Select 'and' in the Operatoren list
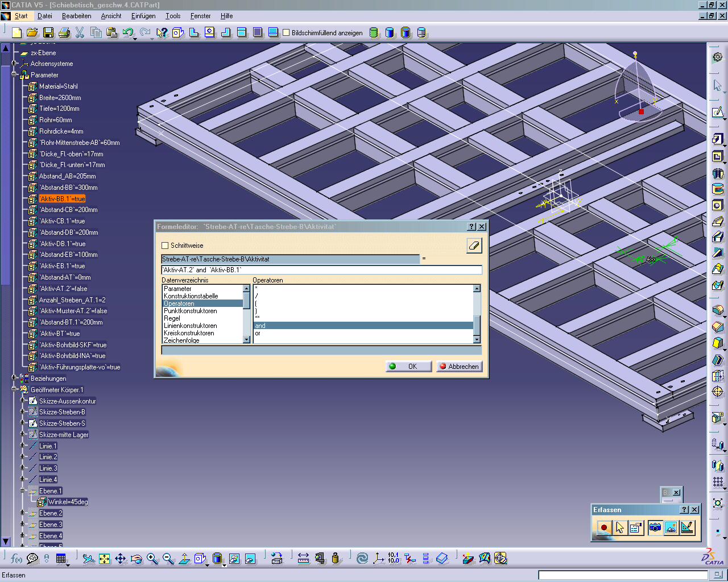This screenshot has height=582, width=728. 363,326
